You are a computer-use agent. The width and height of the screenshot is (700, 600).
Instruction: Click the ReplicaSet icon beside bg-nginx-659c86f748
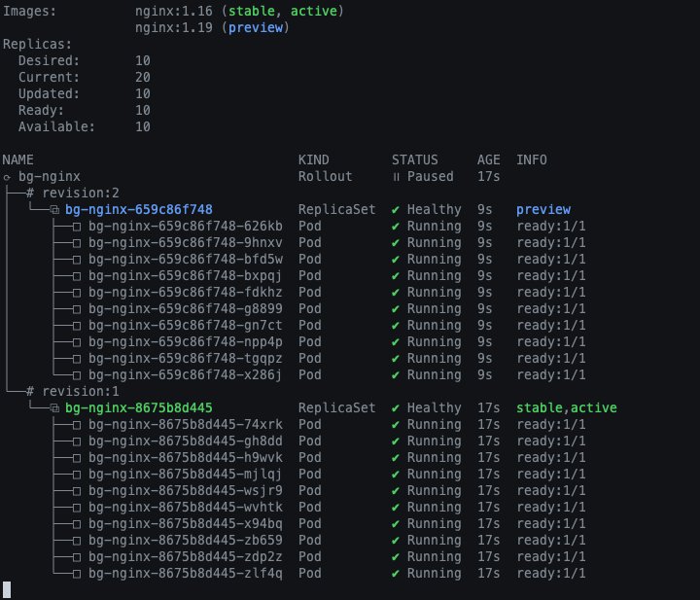tap(54, 209)
